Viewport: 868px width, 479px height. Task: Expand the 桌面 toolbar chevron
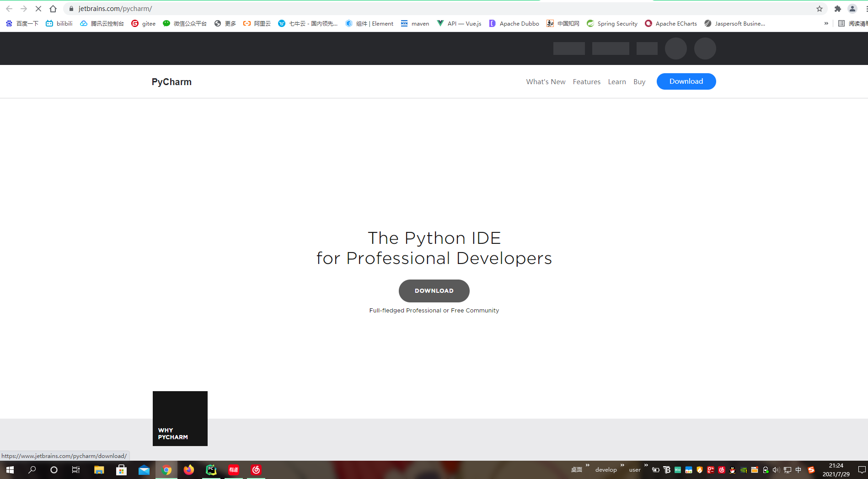[x=588, y=465]
